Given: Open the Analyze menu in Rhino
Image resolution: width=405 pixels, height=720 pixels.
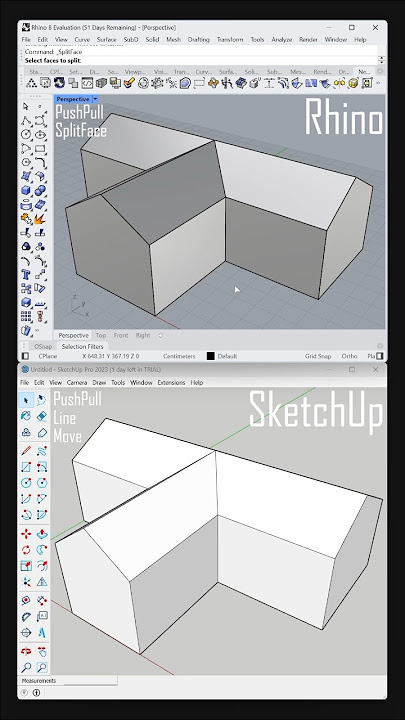Looking at the screenshot, I should [281, 39].
